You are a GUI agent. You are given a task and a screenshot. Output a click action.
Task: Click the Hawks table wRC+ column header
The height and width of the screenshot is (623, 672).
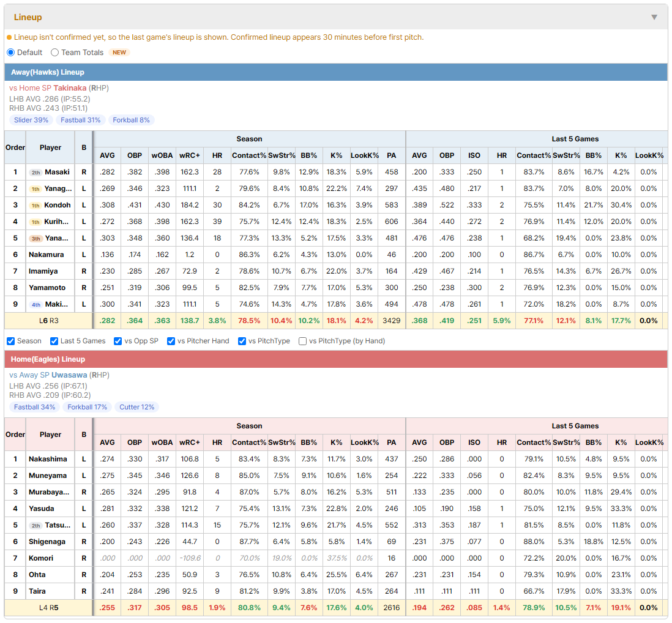pyautogui.click(x=190, y=155)
